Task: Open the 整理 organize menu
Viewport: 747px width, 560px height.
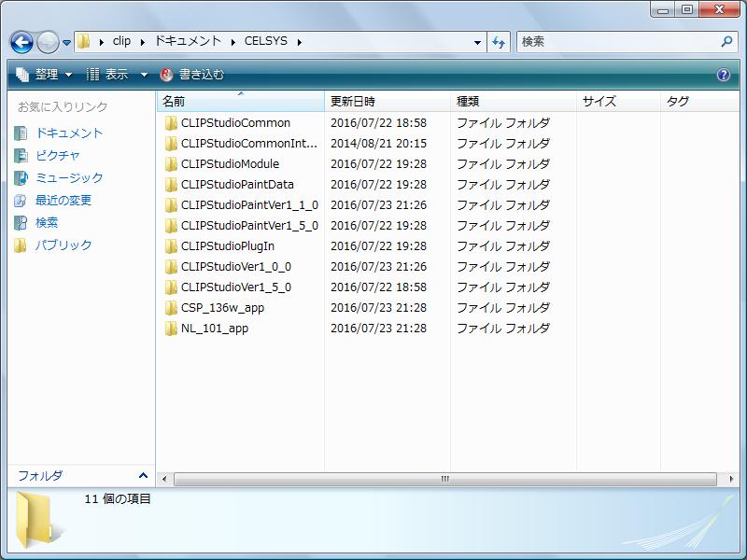Action: tap(44, 75)
